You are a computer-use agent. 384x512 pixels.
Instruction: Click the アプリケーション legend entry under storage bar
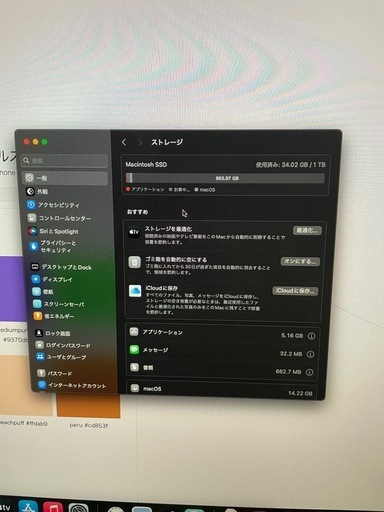145,189
